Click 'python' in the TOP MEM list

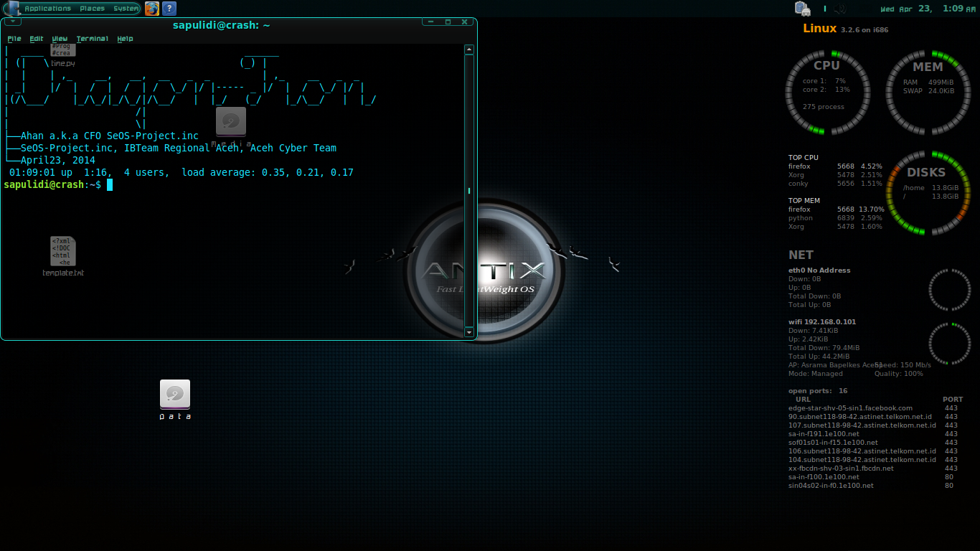click(x=801, y=218)
